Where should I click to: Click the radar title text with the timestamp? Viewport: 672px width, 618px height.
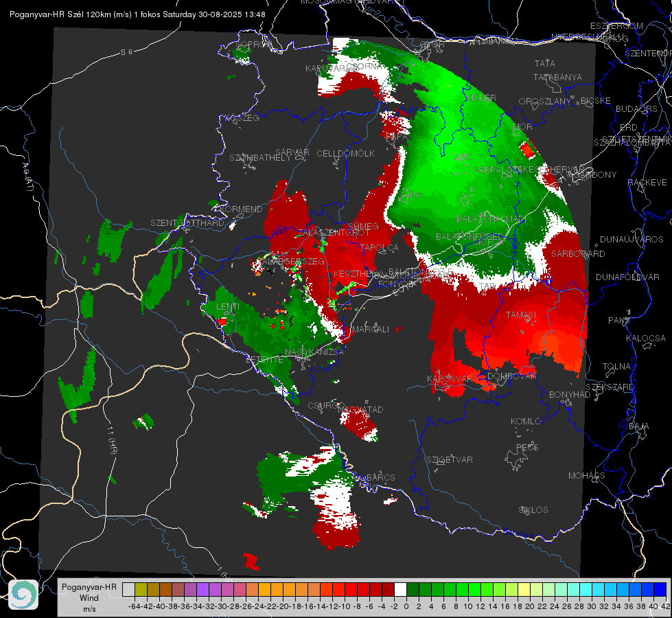(137, 14)
